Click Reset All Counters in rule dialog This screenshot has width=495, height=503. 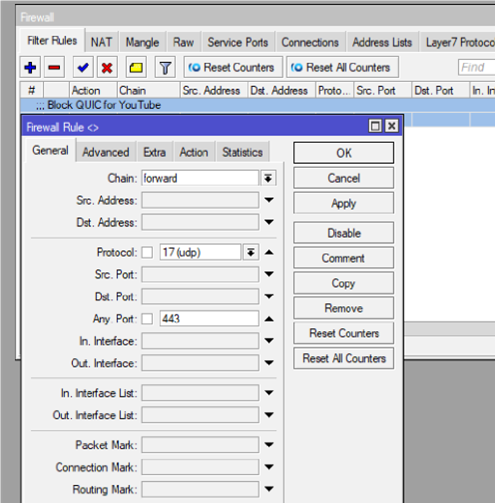click(x=344, y=358)
